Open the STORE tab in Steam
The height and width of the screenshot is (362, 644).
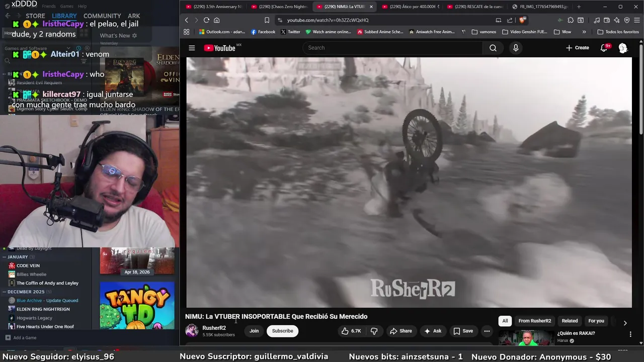35,16
